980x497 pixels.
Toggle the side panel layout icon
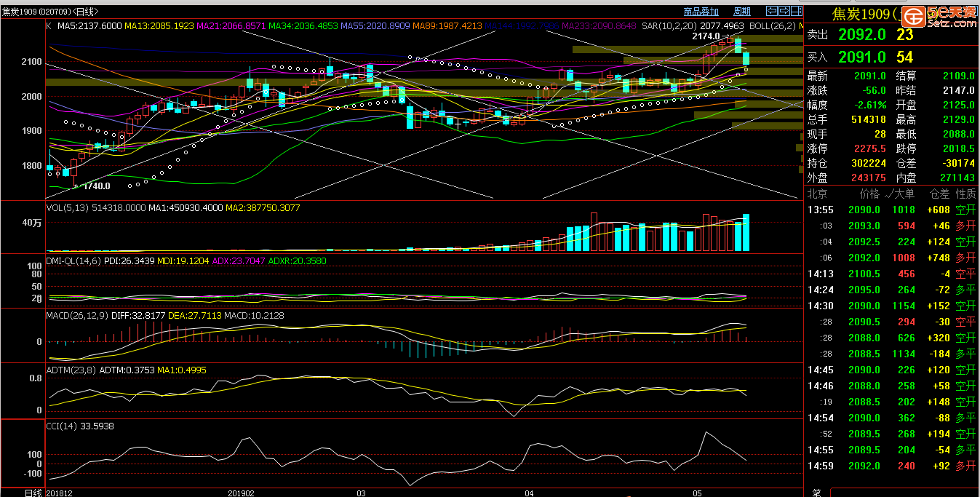(x=796, y=11)
